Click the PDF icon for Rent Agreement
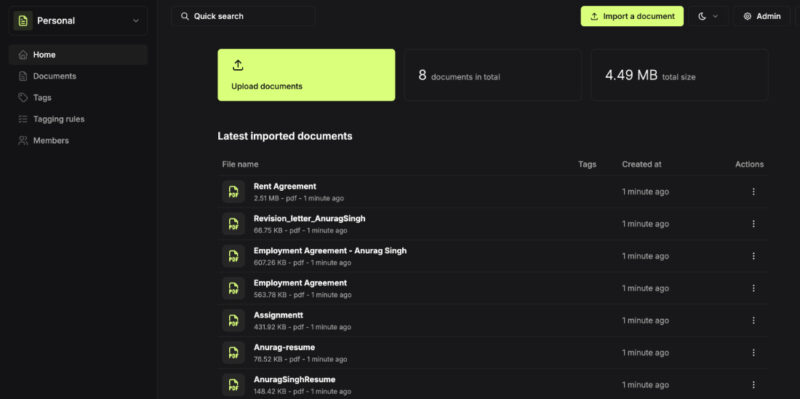The width and height of the screenshot is (800, 399). pyautogui.click(x=233, y=192)
